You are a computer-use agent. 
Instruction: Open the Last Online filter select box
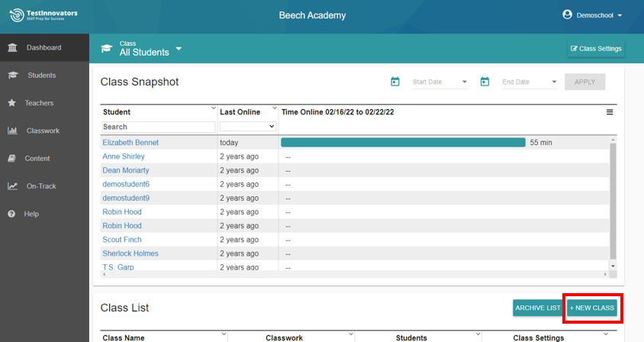pyautogui.click(x=248, y=126)
